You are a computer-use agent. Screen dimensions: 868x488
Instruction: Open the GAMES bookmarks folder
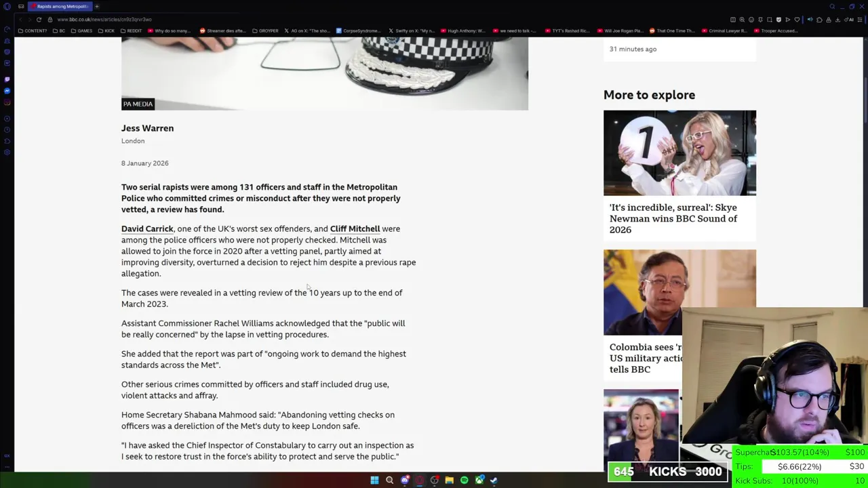pos(81,30)
